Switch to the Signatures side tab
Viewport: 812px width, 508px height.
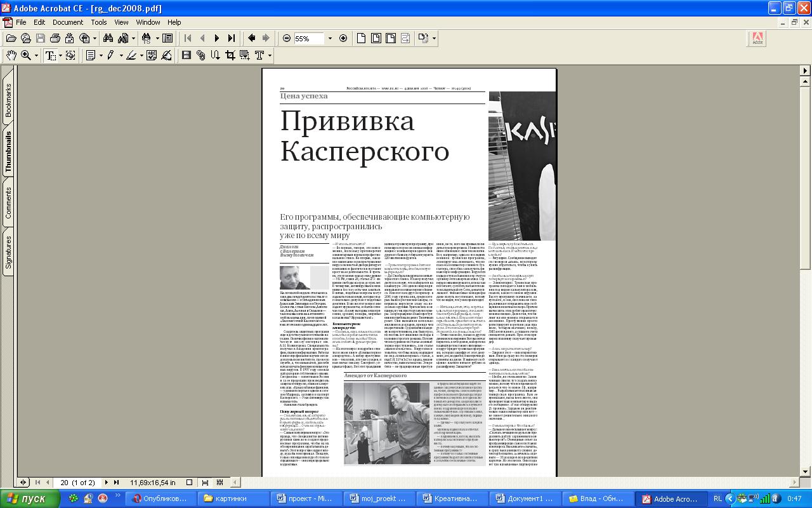[x=9, y=253]
